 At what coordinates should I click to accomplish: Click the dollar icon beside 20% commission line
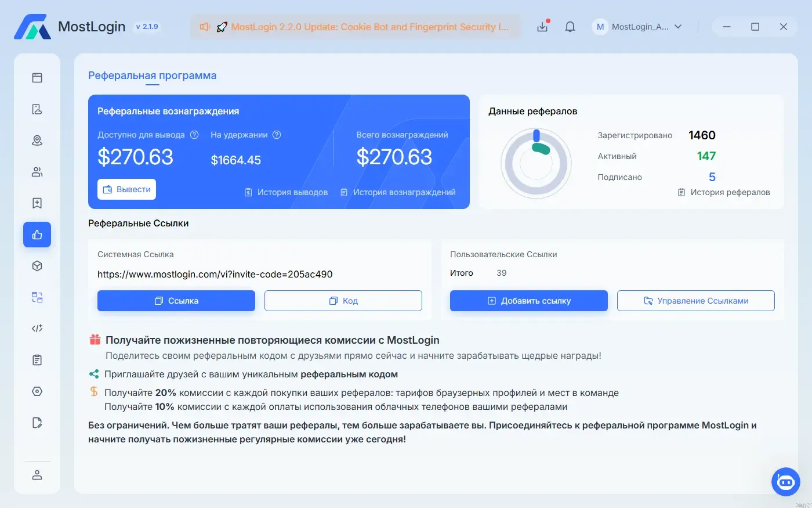pos(94,392)
